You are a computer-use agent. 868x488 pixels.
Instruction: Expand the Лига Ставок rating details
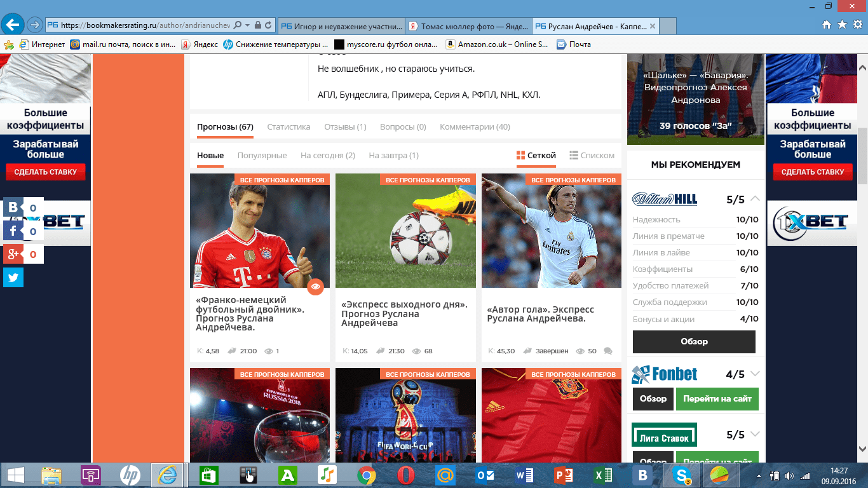[755, 435]
